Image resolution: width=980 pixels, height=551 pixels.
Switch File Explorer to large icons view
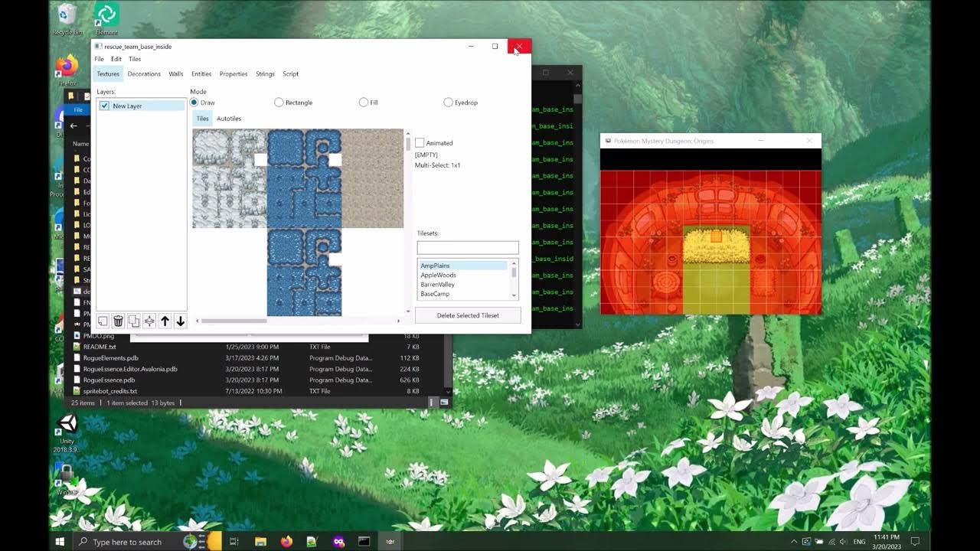pos(444,403)
